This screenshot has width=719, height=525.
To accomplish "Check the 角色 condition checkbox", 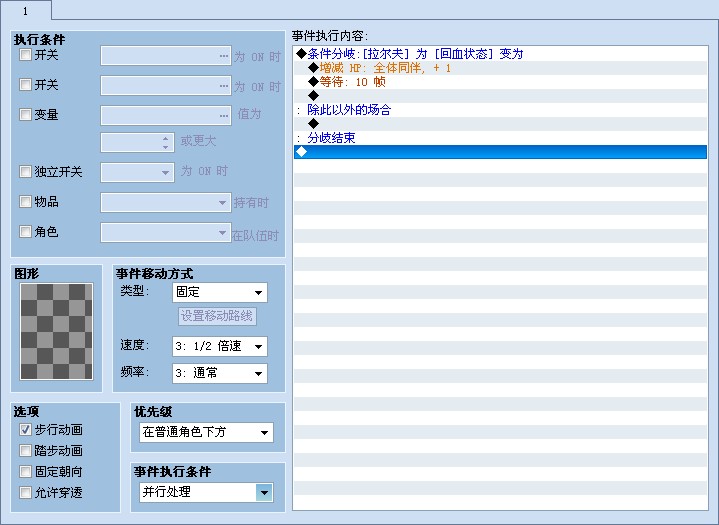I will [x=25, y=232].
